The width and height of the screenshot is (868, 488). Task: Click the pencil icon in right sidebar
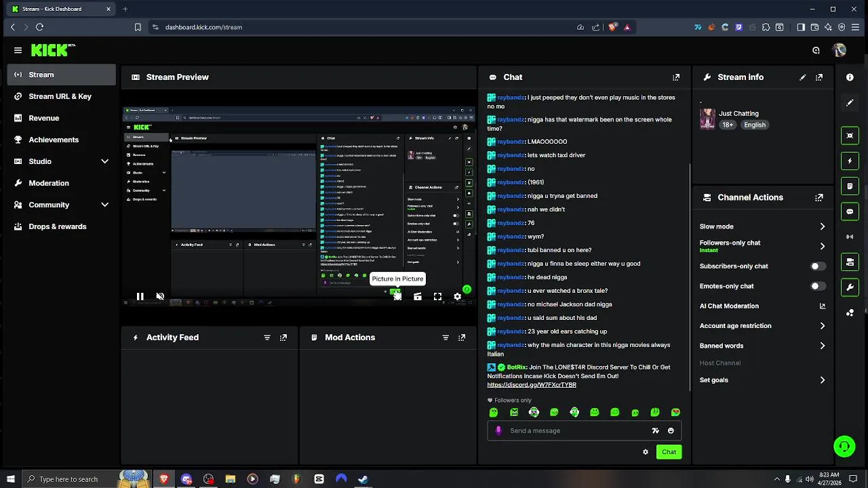click(850, 103)
